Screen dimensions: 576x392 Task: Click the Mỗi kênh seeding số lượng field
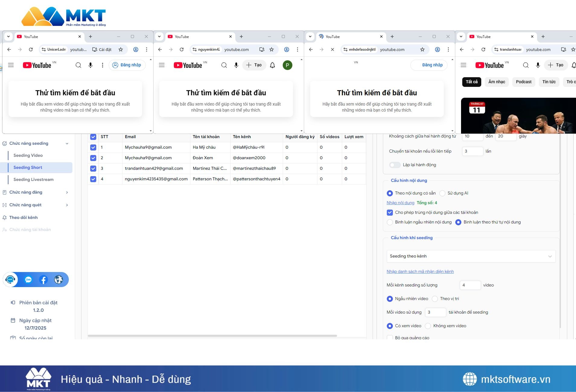pos(470,285)
